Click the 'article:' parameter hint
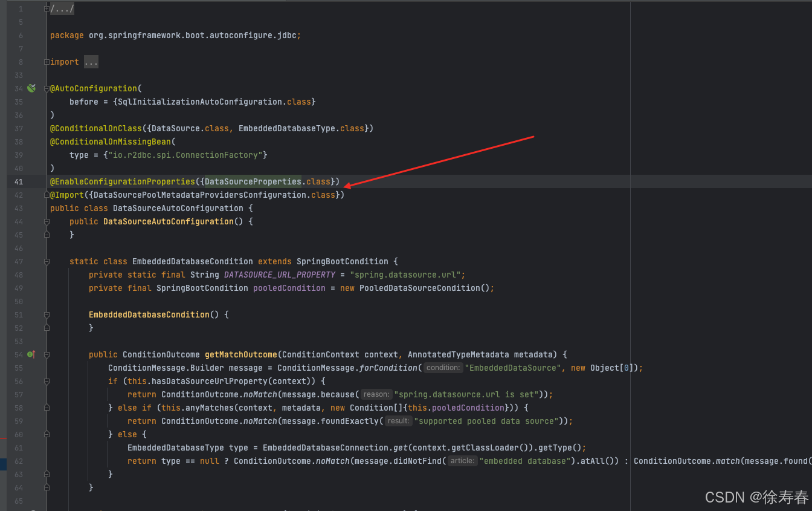This screenshot has width=812, height=511. click(462, 461)
